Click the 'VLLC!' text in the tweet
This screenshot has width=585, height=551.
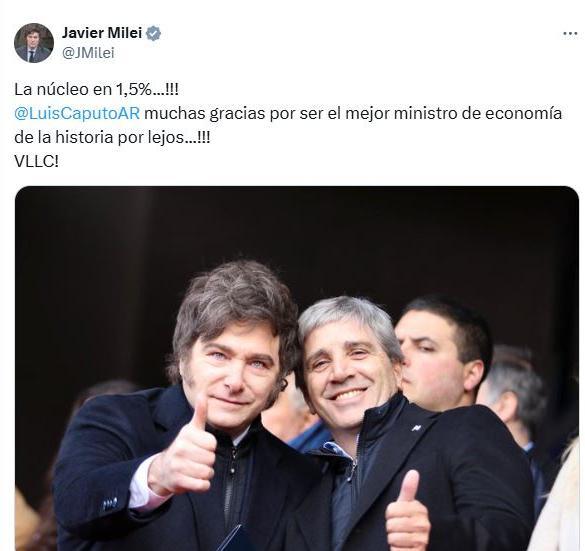click(36, 162)
